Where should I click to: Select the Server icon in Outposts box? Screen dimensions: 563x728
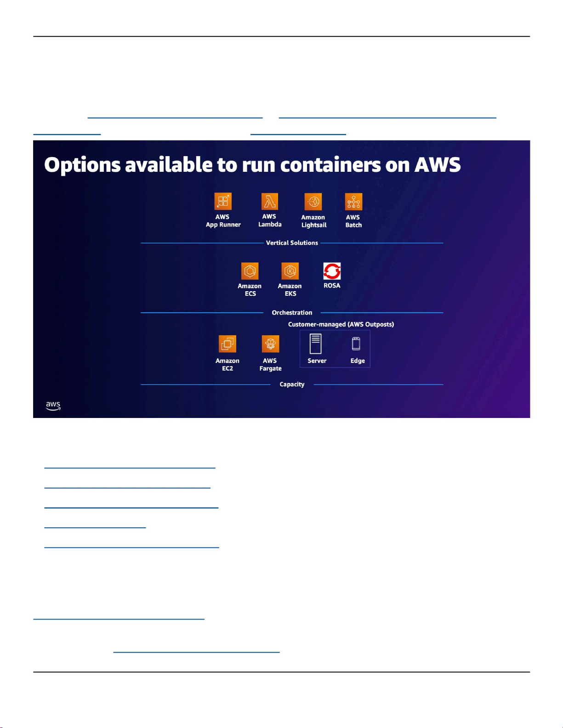pyautogui.click(x=316, y=344)
